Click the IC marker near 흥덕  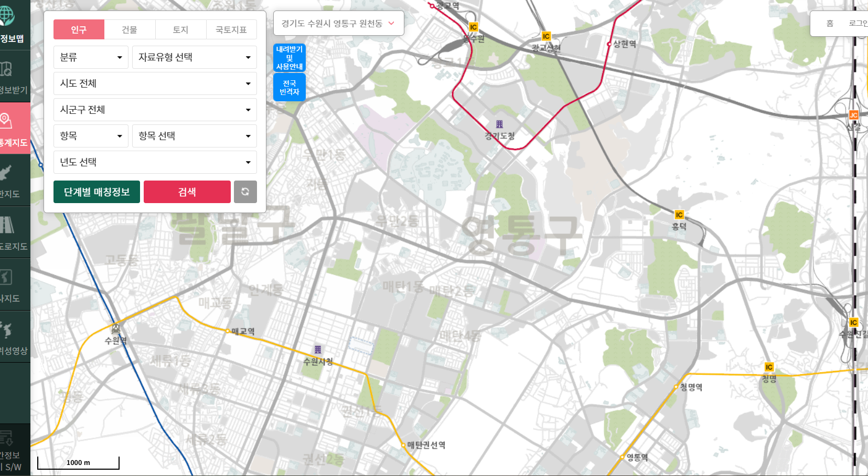679,215
